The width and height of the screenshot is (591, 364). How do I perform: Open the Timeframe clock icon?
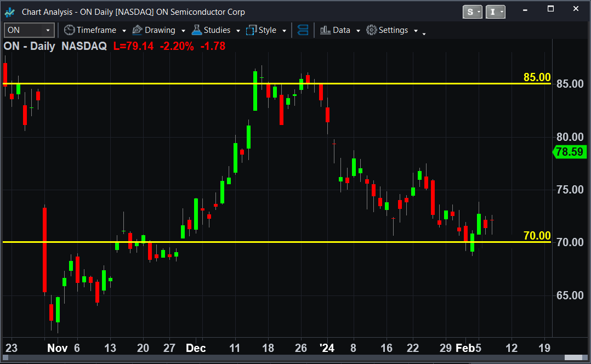(x=69, y=30)
